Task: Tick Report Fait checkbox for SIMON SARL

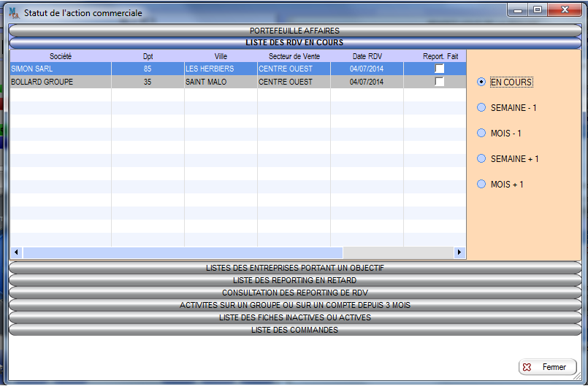Action: click(x=439, y=69)
